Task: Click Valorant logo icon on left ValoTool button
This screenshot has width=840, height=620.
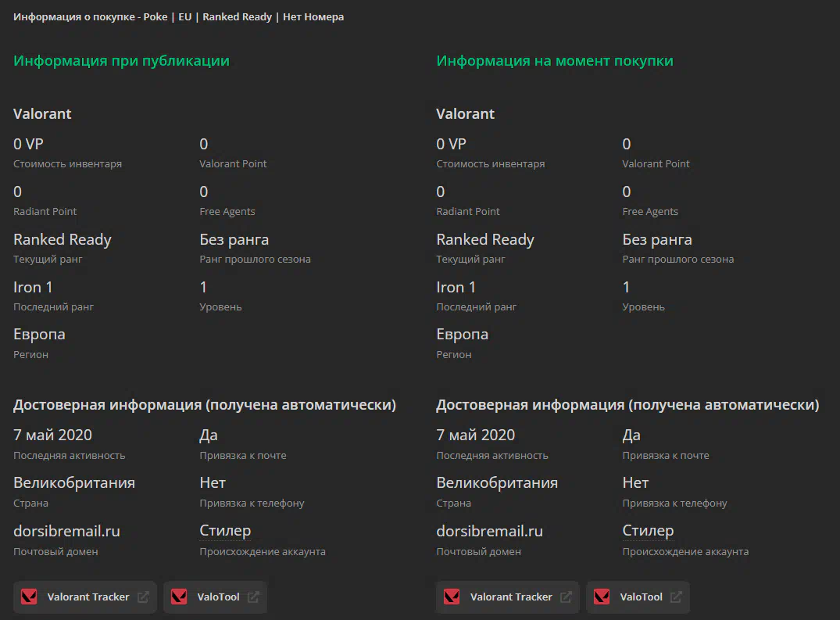Action: (x=179, y=597)
